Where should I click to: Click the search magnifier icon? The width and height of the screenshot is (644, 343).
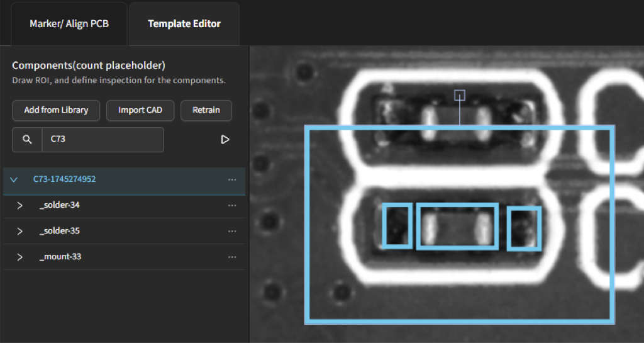[x=27, y=140]
